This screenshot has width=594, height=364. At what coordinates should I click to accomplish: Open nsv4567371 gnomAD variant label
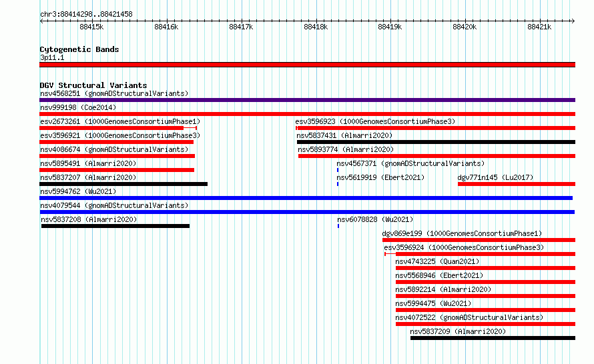(410, 163)
